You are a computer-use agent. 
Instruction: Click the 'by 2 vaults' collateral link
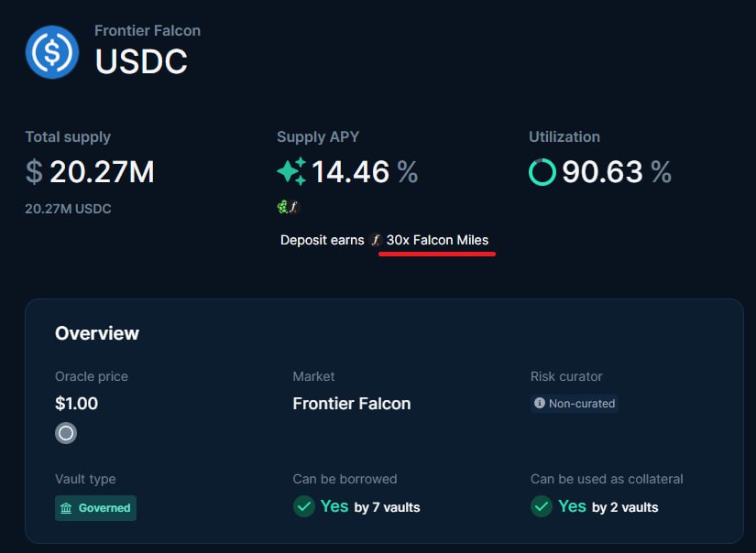coord(624,507)
